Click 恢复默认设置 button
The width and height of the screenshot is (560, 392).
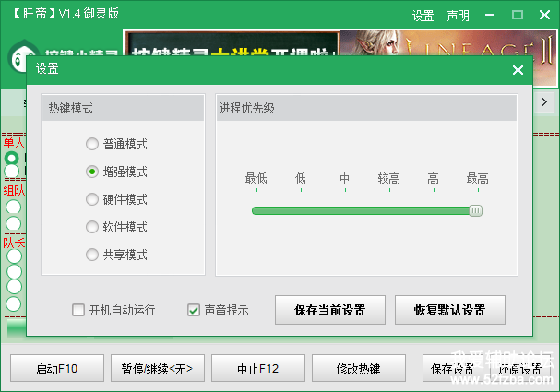[x=450, y=310]
